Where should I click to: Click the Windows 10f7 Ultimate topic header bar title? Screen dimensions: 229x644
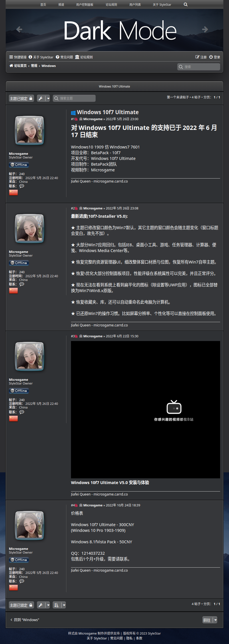tap(114, 86)
